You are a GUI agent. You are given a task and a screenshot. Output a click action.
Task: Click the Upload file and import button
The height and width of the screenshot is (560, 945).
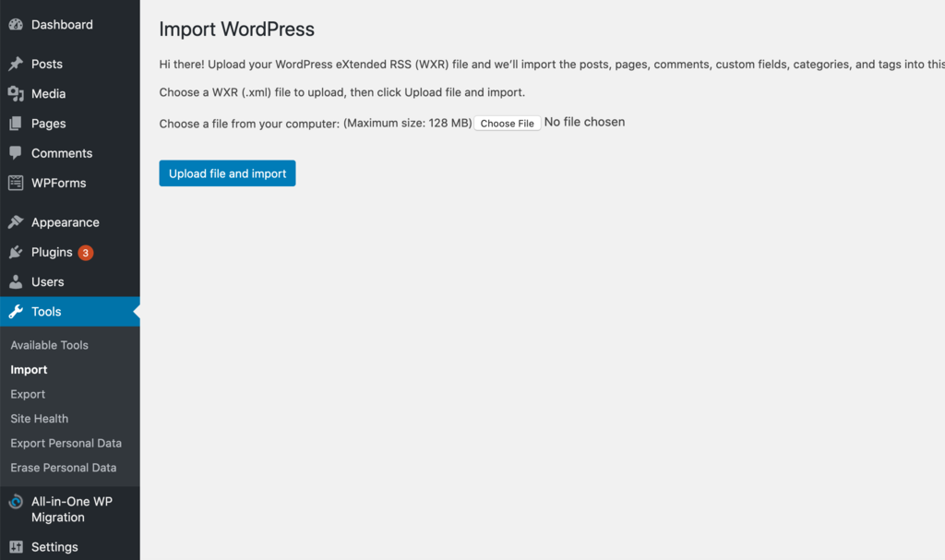[x=227, y=173]
